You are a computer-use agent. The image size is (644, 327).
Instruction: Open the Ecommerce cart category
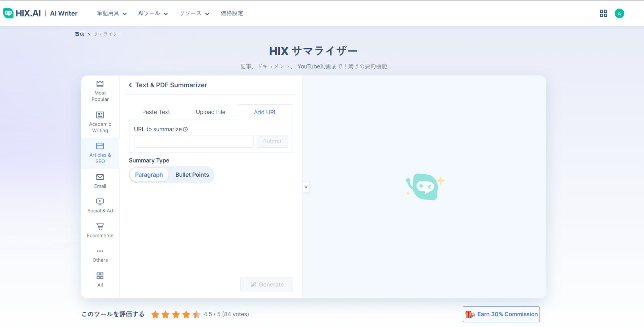[x=100, y=226]
